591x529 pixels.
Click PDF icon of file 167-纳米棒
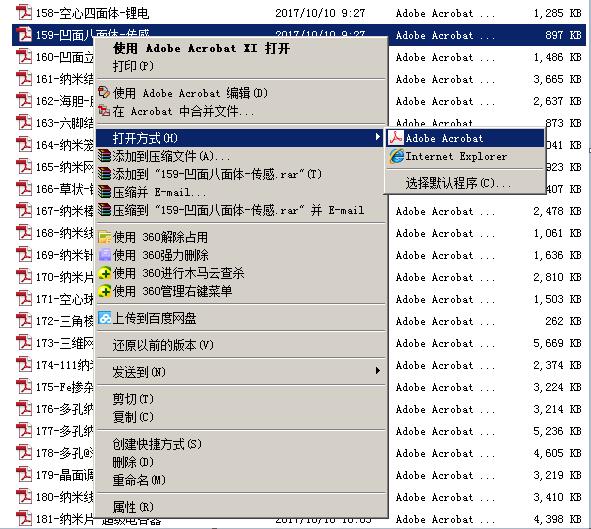point(24,211)
